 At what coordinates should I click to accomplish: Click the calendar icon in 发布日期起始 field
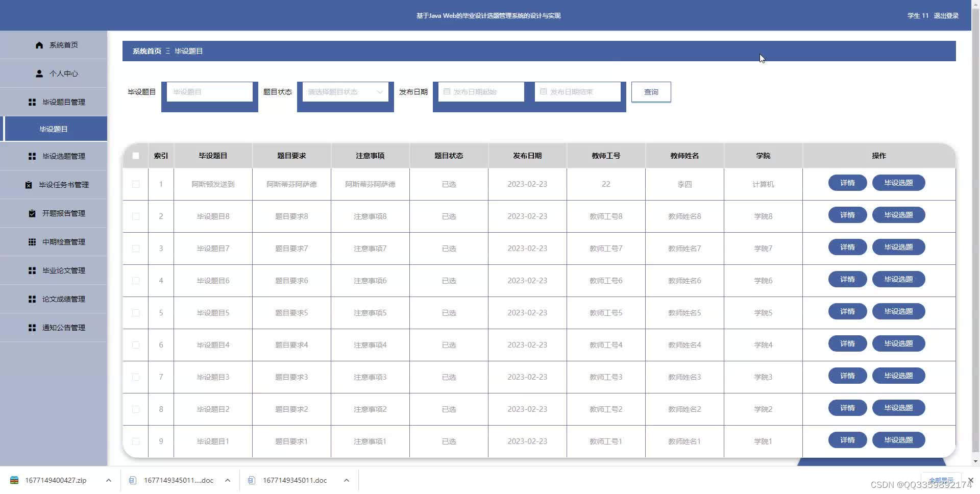pos(447,92)
